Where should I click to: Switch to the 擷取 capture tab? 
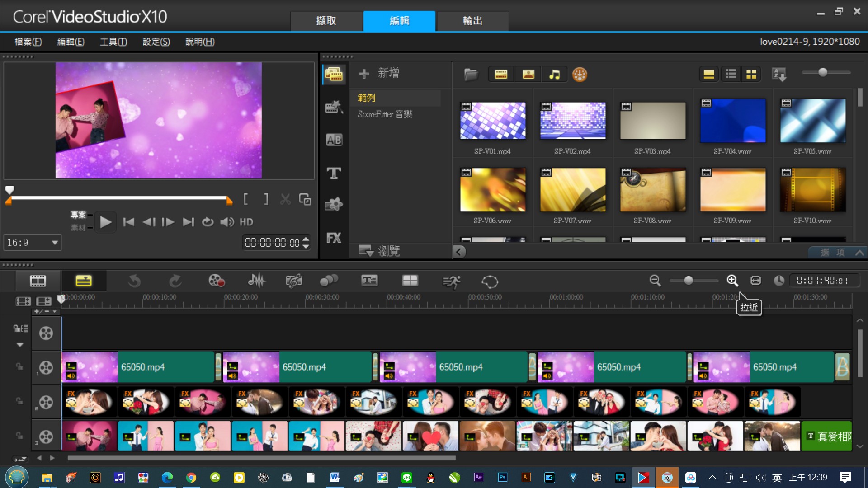[x=326, y=21]
